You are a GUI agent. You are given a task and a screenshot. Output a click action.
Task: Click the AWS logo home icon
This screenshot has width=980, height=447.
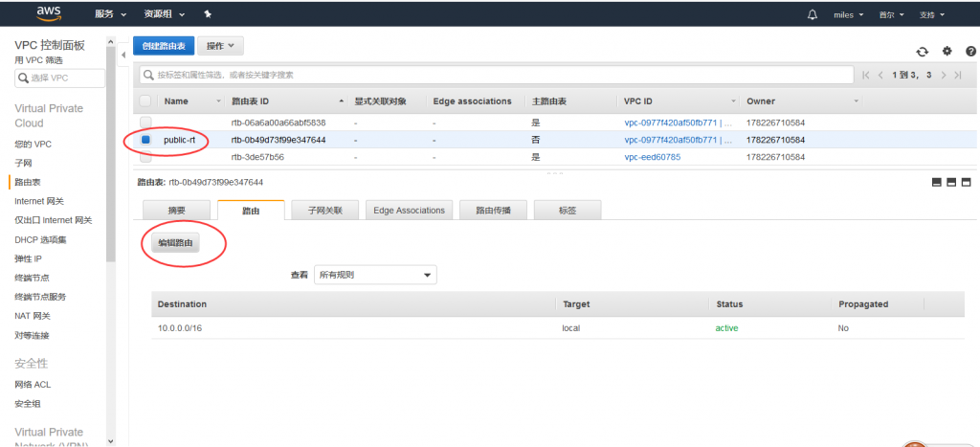point(49,13)
